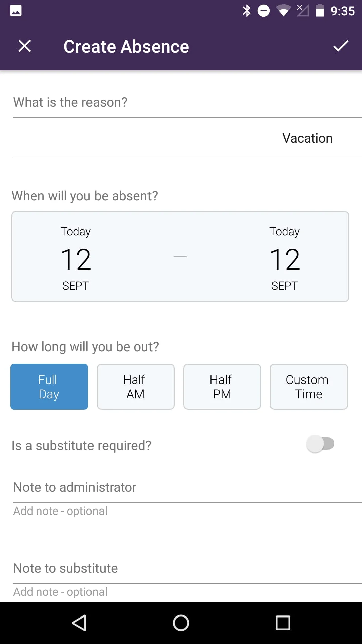The width and height of the screenshot is (362, 644).
Task: Toggle the substitute required switch
Action: 320,444
